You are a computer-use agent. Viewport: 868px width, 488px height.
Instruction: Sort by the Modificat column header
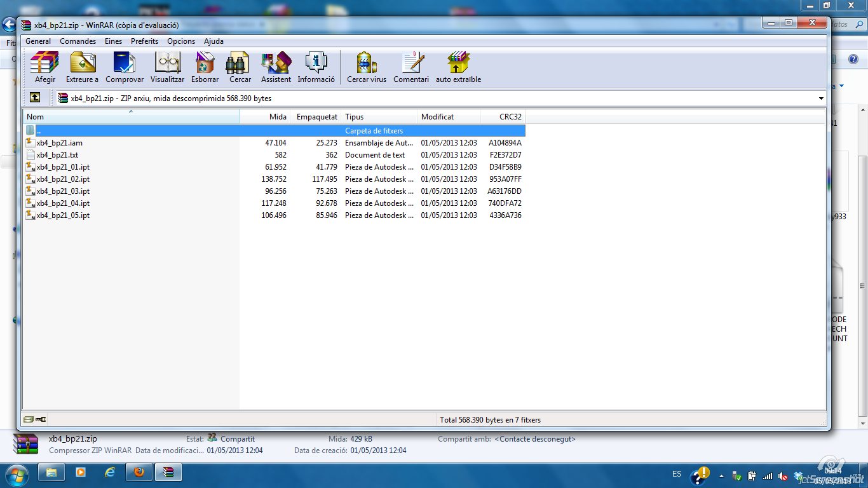[449, 117]
